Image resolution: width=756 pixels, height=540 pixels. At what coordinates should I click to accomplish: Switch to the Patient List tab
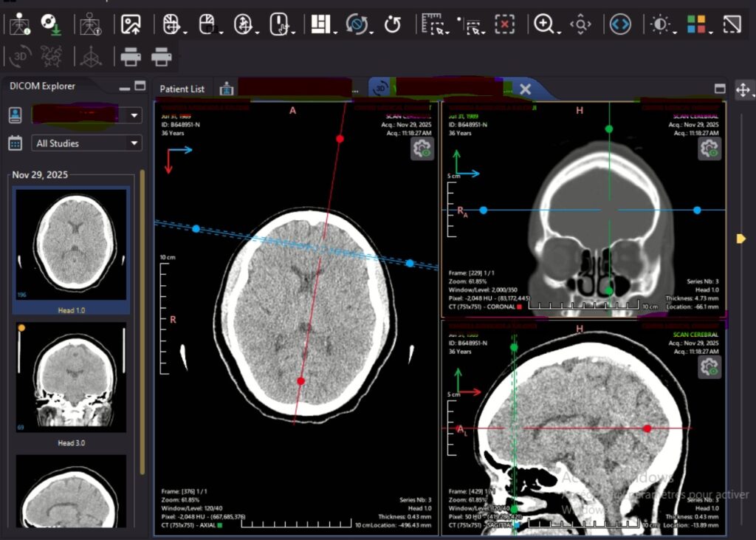pos(182,89)
